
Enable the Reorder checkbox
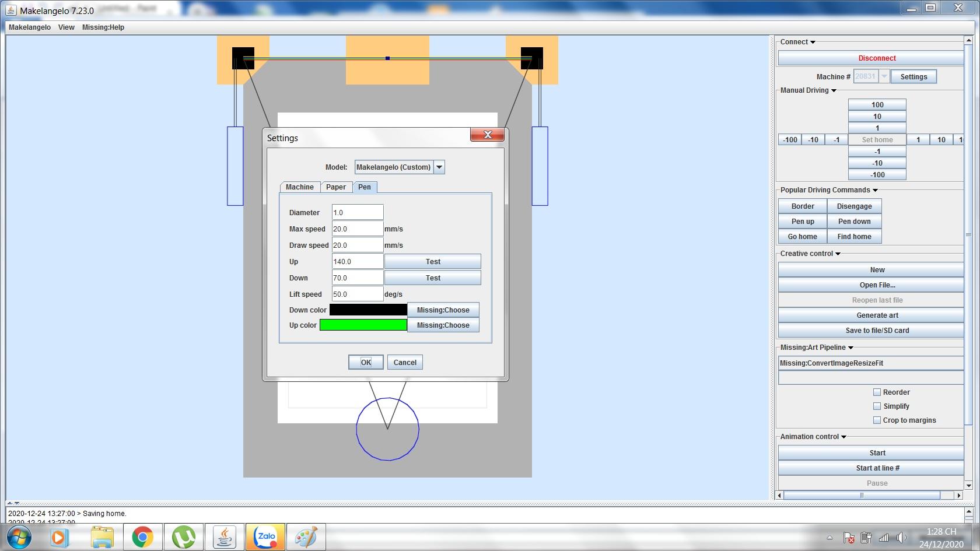point(877,392)
